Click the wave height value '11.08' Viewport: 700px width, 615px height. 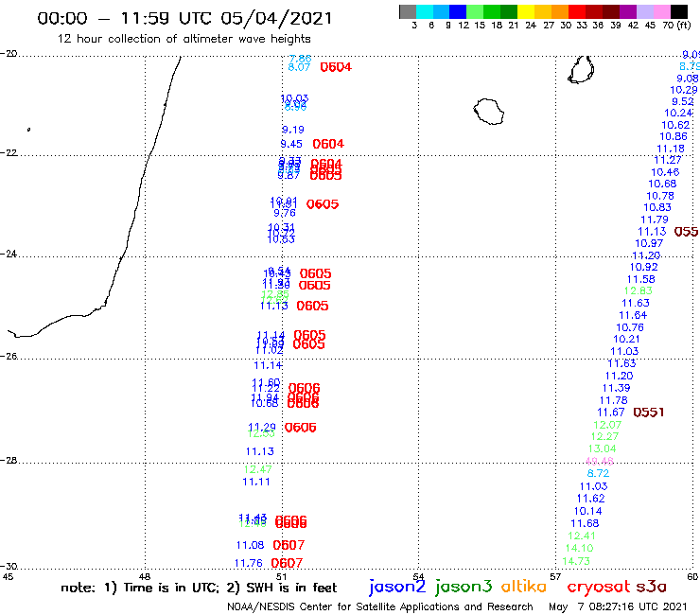coord(250,545)
